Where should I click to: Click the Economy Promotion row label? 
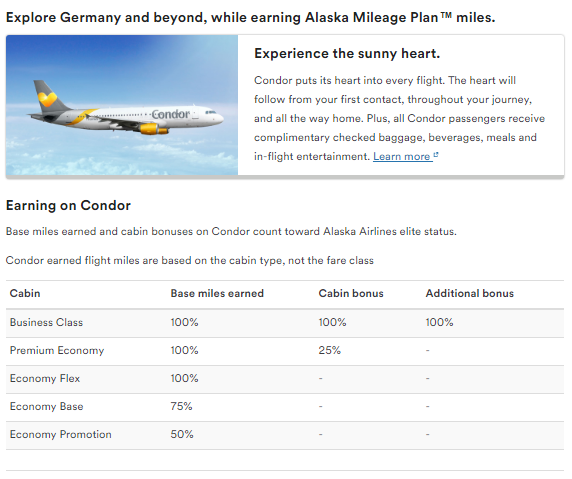(61, 434)
